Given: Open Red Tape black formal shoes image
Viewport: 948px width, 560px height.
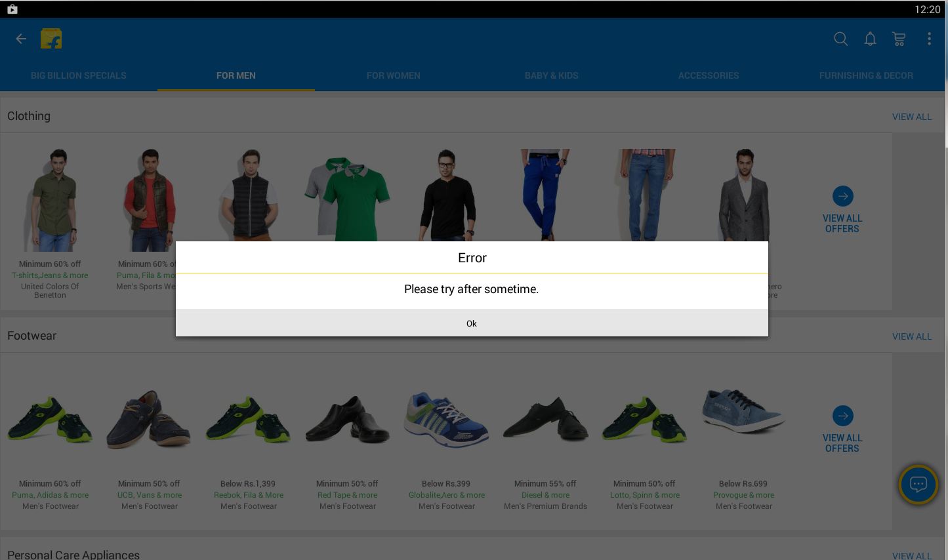Looking at the screenshot, I should (348, 420).
